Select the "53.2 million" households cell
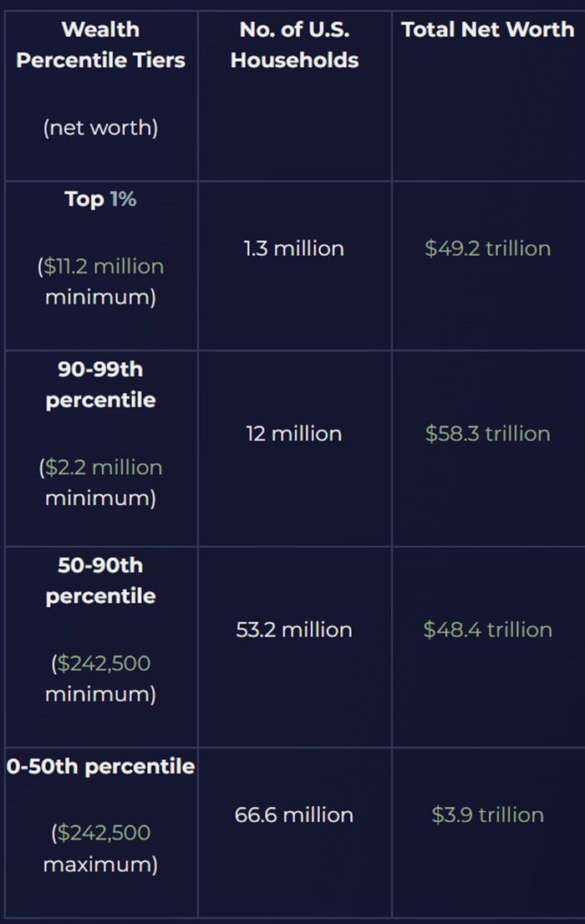The height and width of the screenshot is (924, 585). (294, 630)
